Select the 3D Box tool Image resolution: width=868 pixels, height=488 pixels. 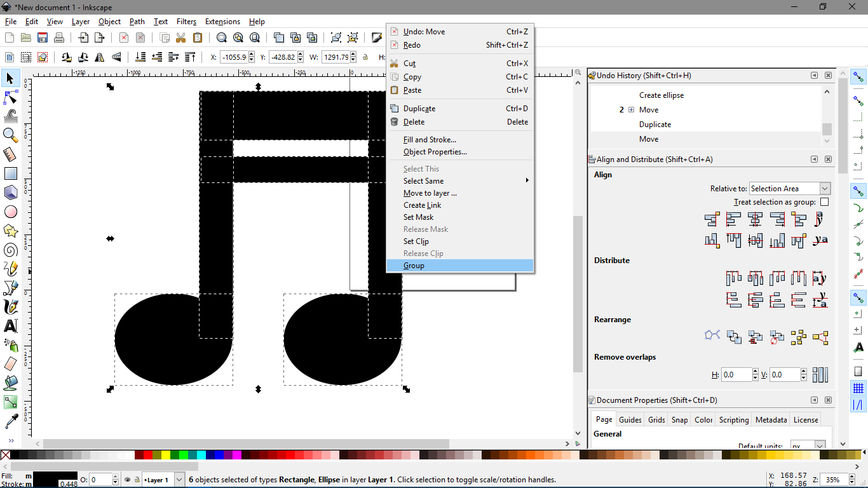(x=10, y=192)
